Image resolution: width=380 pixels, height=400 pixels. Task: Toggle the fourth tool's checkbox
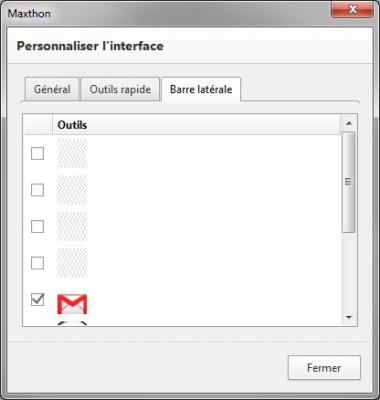point(37,263)
